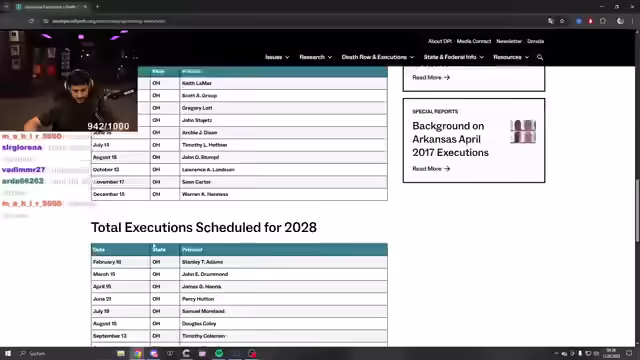The image size is (640, 360).
Task: Close the current browser tab
Action: [85, 7]
